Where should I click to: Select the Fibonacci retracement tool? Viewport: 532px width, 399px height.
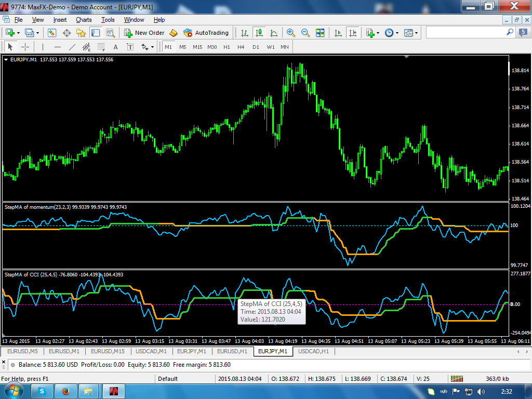coord(101,47)
